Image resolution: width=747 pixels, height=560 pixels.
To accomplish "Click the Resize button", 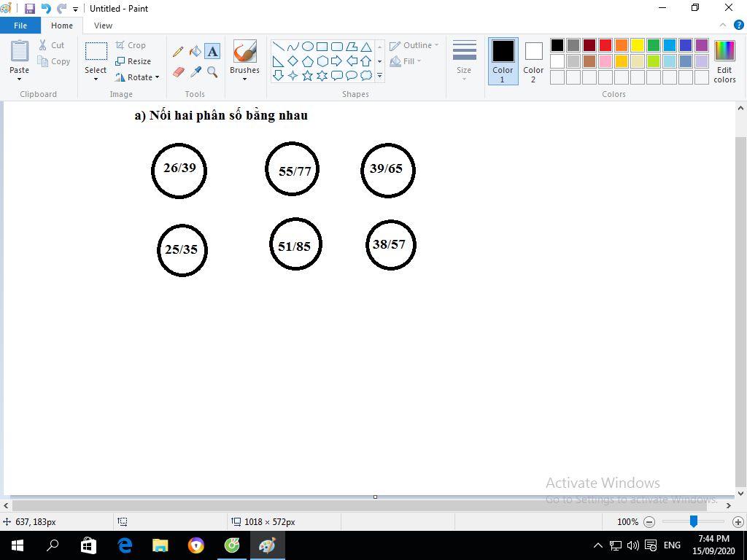I will pyautogui.click(x=133, y=61).
